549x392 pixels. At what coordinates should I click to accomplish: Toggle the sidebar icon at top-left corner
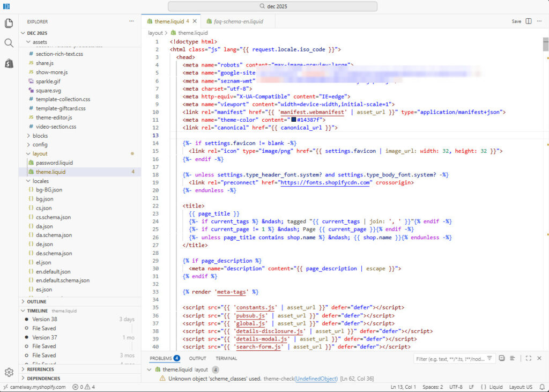click(6, 6)
